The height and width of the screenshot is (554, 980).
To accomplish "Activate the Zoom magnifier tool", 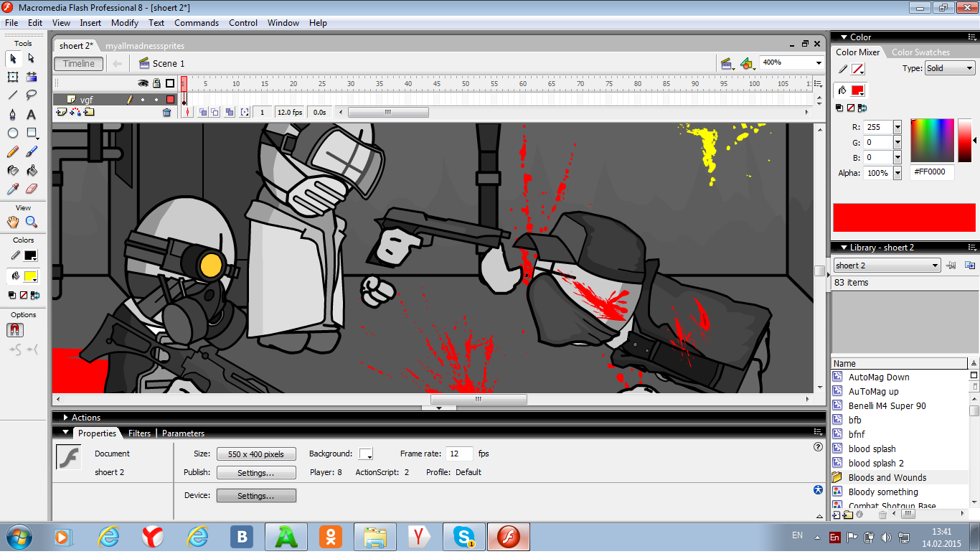I will pos(32,222).
